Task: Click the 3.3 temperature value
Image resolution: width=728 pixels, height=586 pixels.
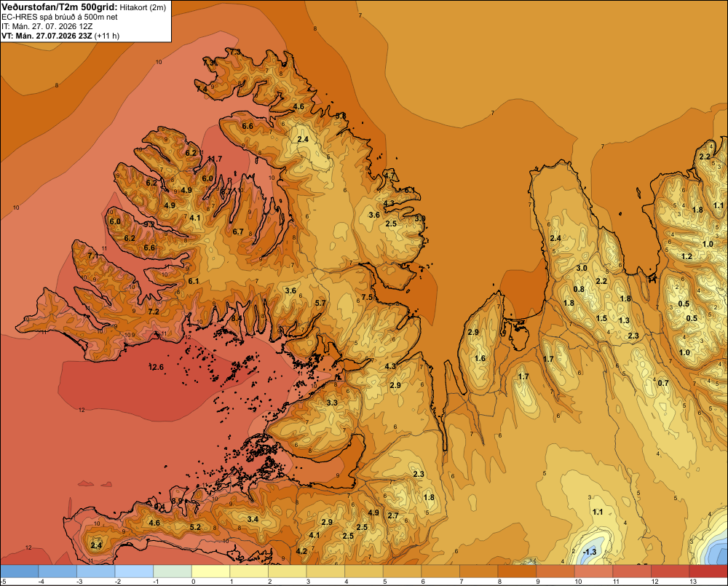Action: click(332, 403)
